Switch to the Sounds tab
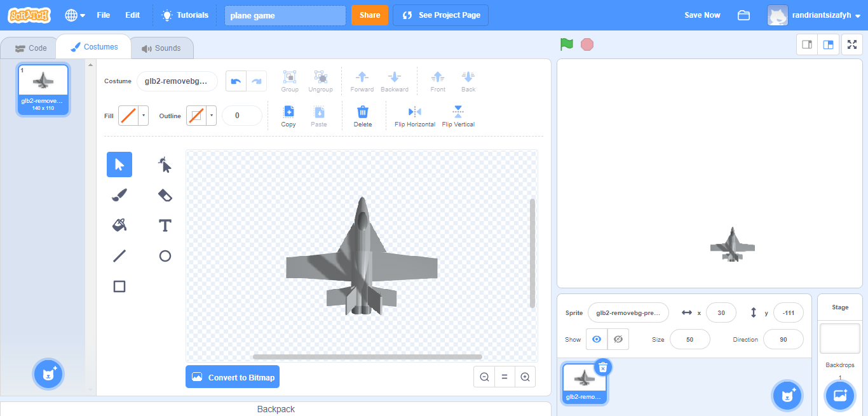The width and height of the screenshot is (868, 416). [x=161, y=48]
